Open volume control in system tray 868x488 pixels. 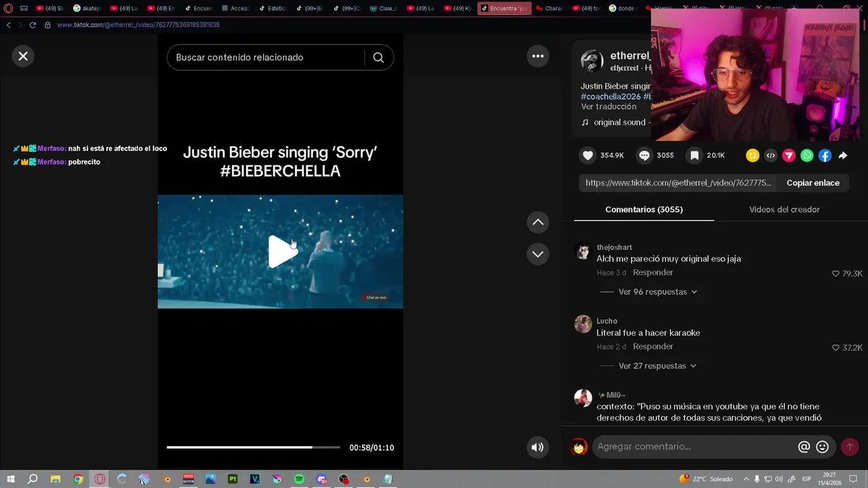point(778,479)
